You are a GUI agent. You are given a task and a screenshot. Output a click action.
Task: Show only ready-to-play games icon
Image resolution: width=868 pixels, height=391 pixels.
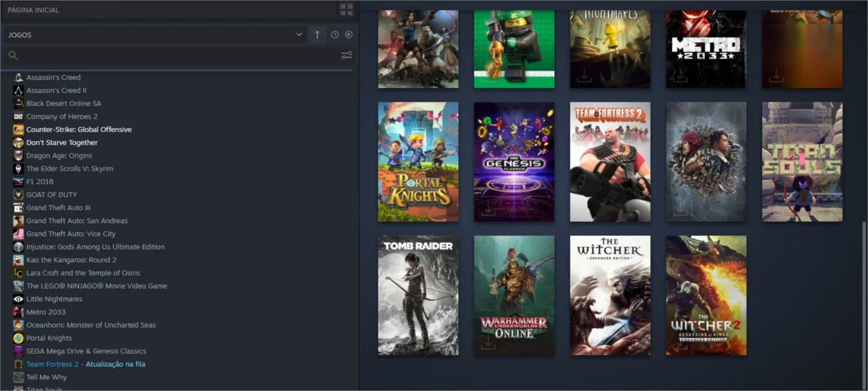pyautogui.click(x=348, y=35)
